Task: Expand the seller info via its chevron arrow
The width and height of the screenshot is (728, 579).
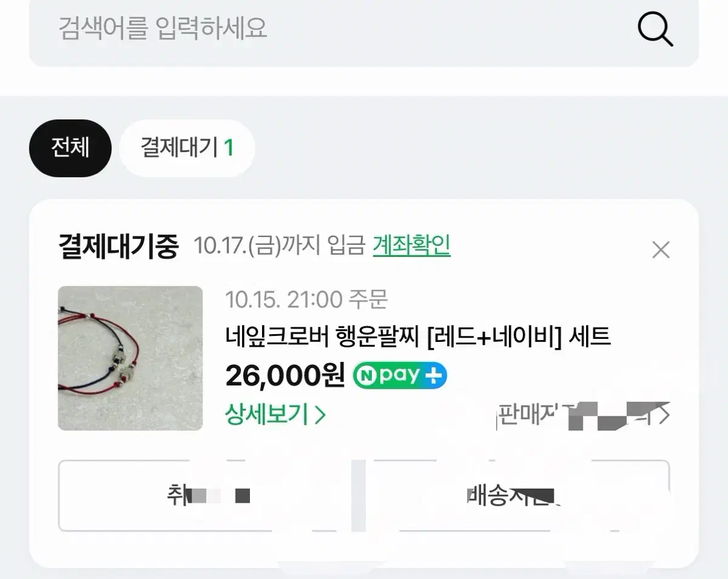Action: pos(664,414)
